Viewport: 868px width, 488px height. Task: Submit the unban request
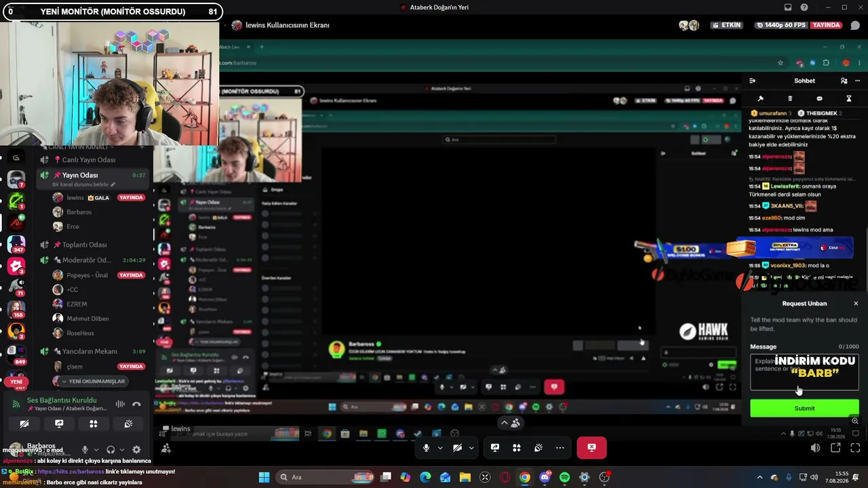click(x=804, y=408)
